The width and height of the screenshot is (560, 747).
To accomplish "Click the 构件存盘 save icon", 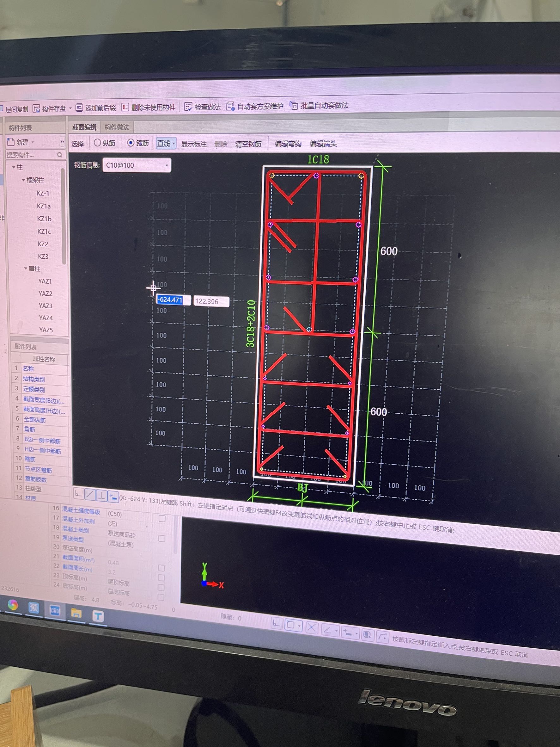I will click(36, 108).
